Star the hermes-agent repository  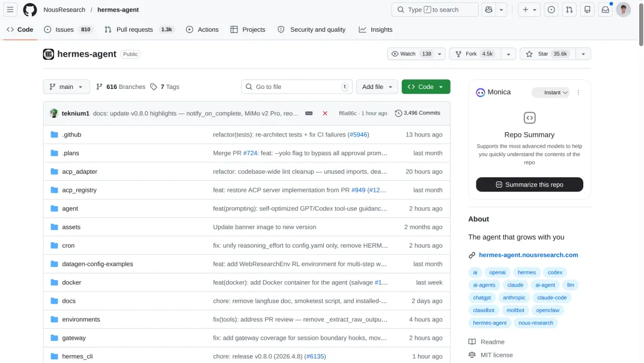pyautogui.click(x=548, y=54)
